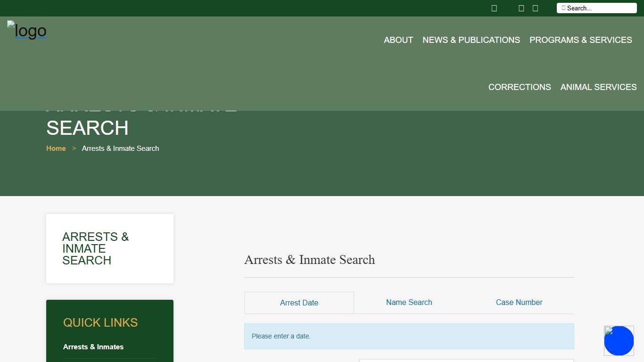Switch to the Case Number tab
The image size is (644, 362).
[x=519, y=303]
